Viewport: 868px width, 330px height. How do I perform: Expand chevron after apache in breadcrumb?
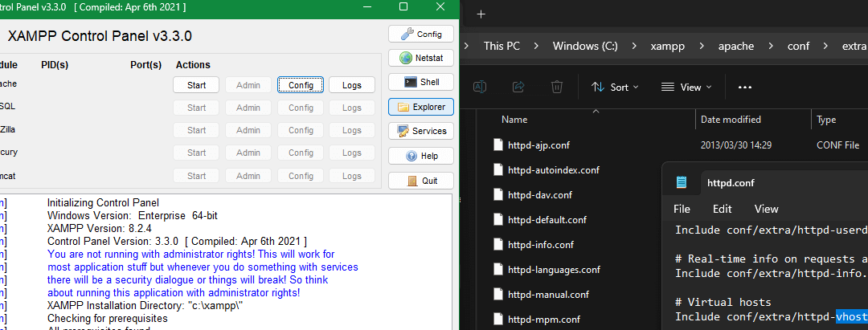tap(771, 46)
